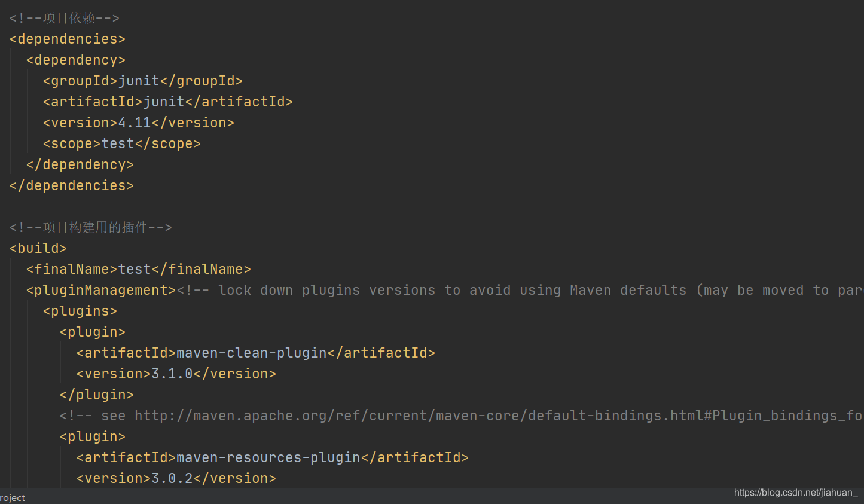Image resolution: width=864 pixels, height=504 pixels.
Task: Click the scope test line
Action: pos(122,143)
